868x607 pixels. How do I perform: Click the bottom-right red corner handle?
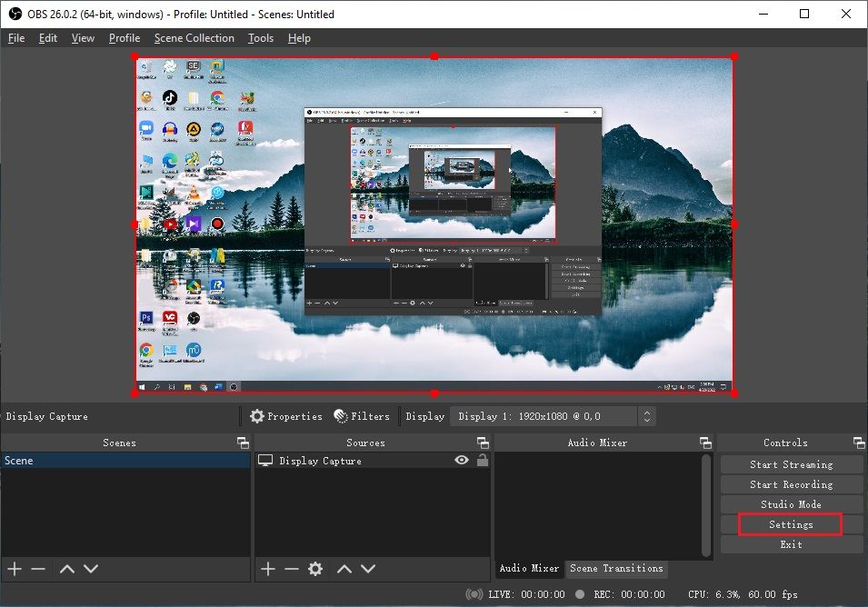coord(734,393)
